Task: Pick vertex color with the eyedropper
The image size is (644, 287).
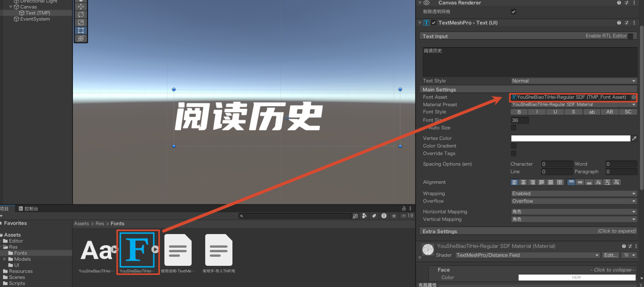Action: 634,138
